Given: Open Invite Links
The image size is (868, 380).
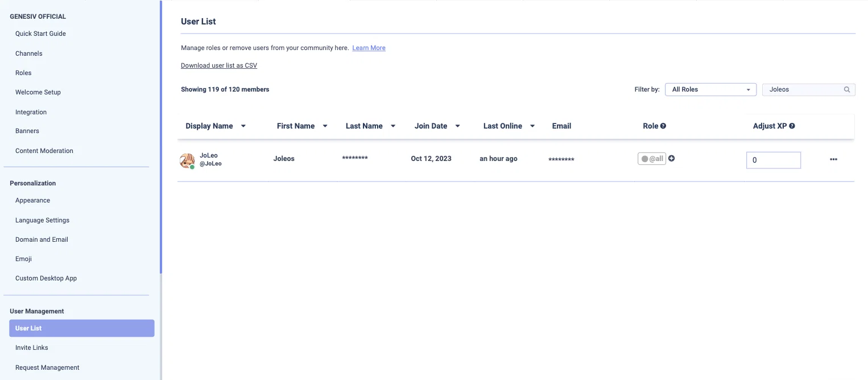Looking at the screenshot, I should [x=32, y=348].
